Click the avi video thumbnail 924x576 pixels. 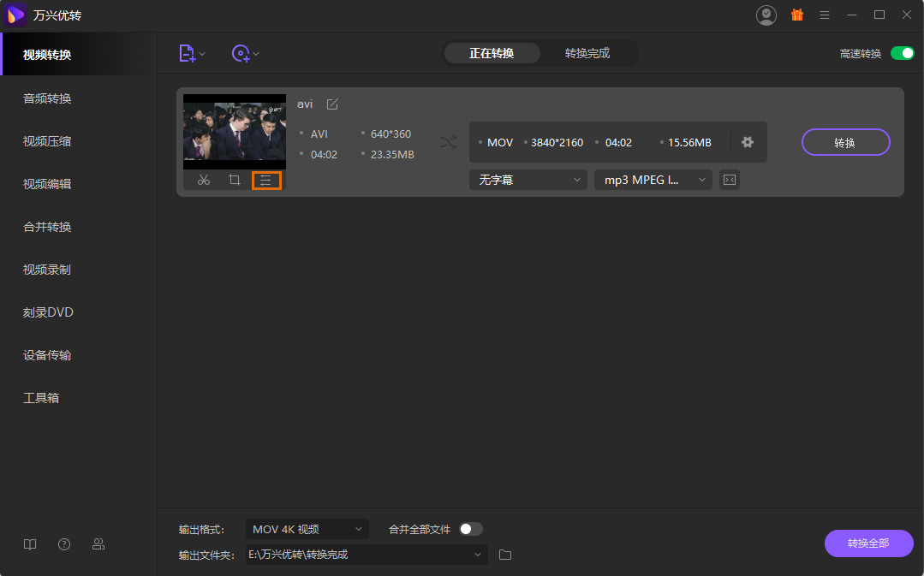pos(235,131)
